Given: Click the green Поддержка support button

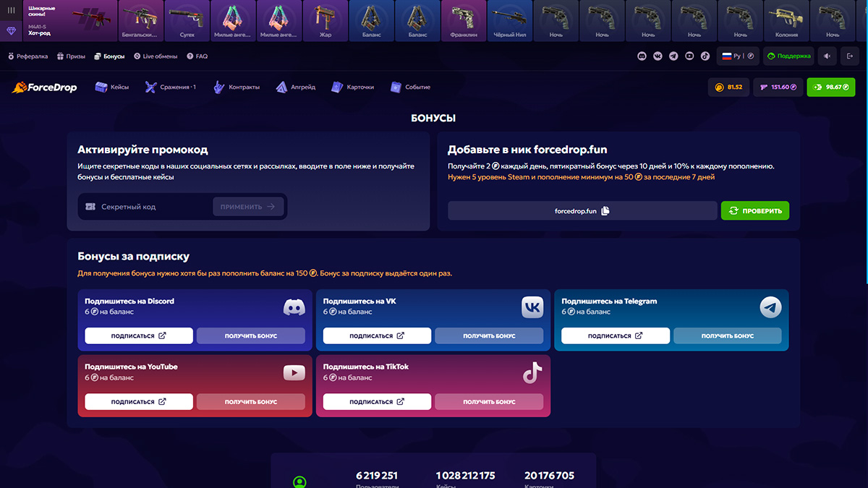Looking at the screenshot, I should pos(789,56).
